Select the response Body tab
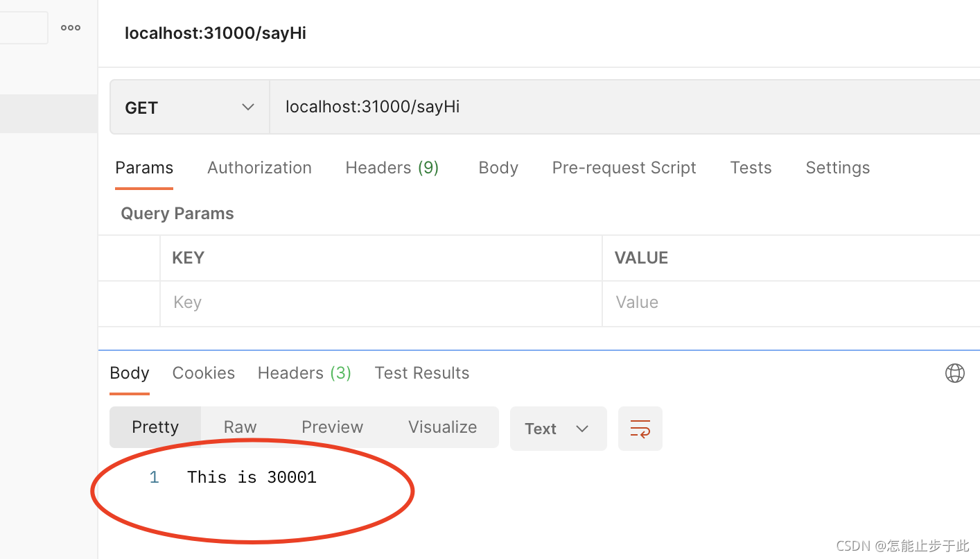980x559 pixels. [x=130, y=373]
